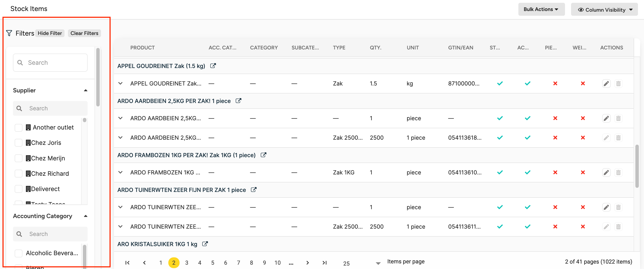Viewport: 644px width, 269px height.
Task: Open external link for APPEL GOUDREINET Zak
Action: click(x=213, y=66)
